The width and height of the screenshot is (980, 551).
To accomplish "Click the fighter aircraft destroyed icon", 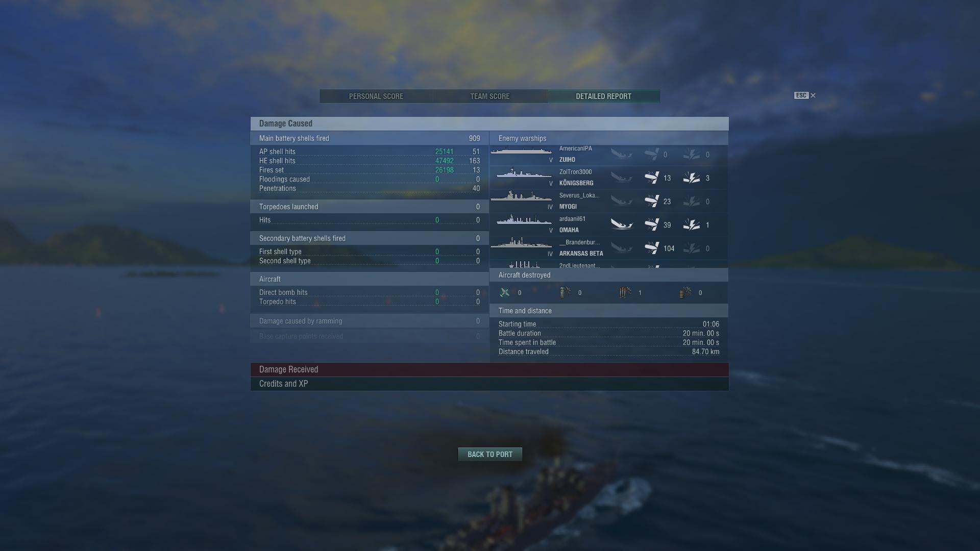I will (x=505, y=292).
